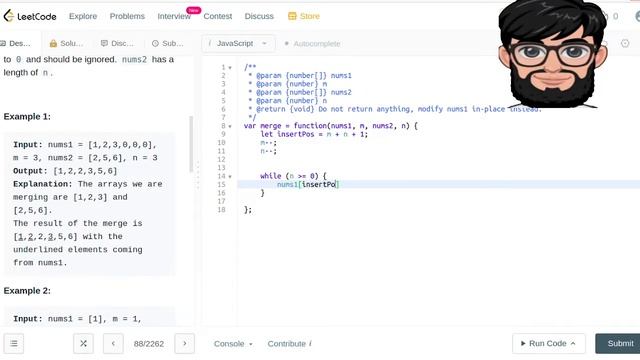The width and height of the screenshot is (640, 360).
Task: Collapse the function fold arrow on line 8
Action: click(230, 127)
